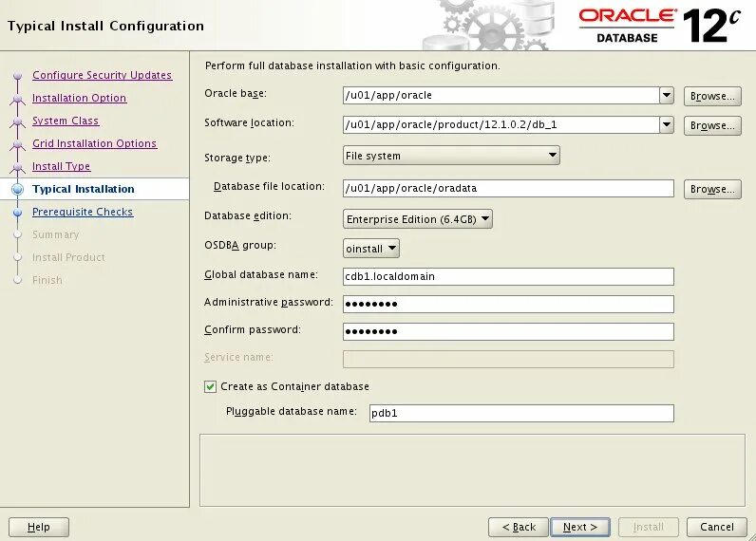Viewport: 756px width, 541px height.
Task: Browse for the Oracle base directory
Action: pyautogui.click(x=712, y=96)
